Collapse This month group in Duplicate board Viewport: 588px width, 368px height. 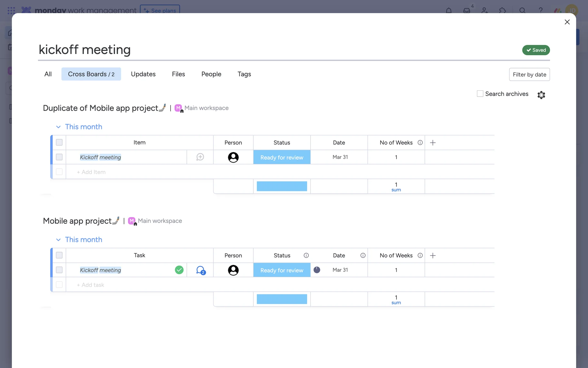(58, 127)
